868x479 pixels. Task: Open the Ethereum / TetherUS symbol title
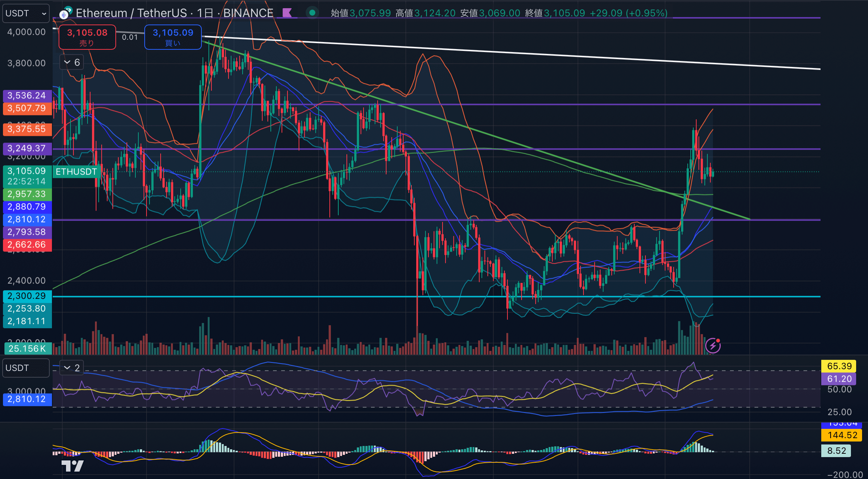click(x=131, y=13)
